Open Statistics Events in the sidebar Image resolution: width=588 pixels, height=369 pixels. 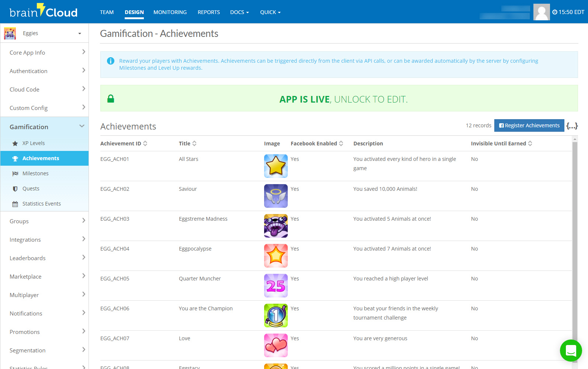click(41, 204)
